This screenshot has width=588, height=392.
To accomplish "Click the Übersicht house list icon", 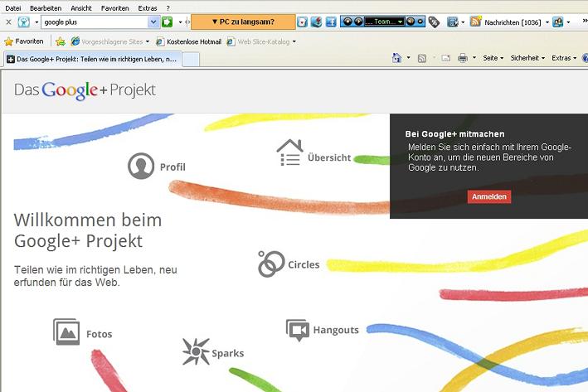I will [290, 152].
